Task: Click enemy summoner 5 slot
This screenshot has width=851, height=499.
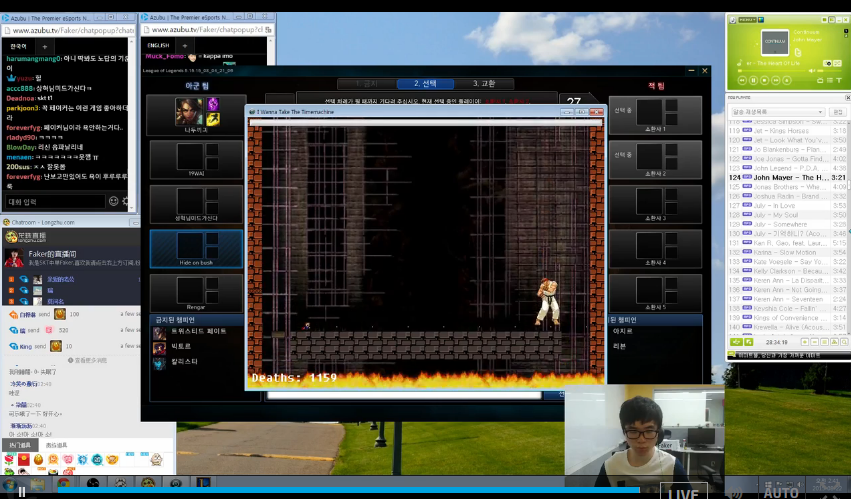Action: pyautogui.click(x=655, y=293)
